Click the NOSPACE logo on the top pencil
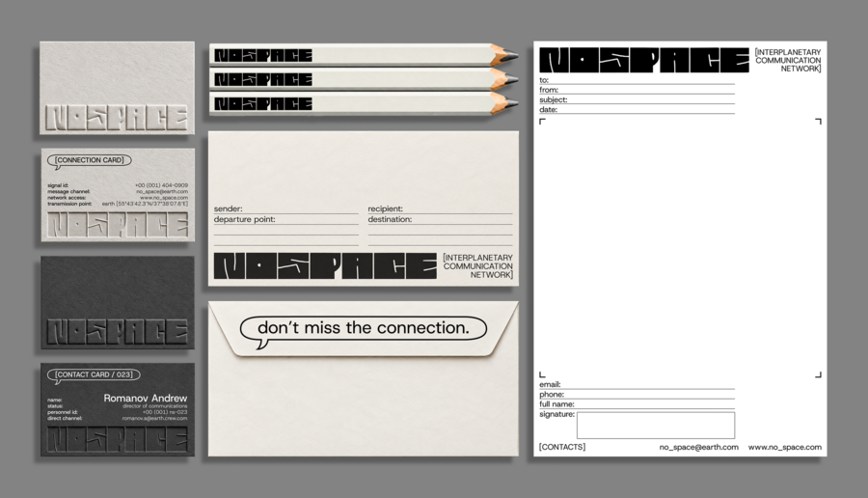The width and height of the screenshot is (868, 498). 263,55
